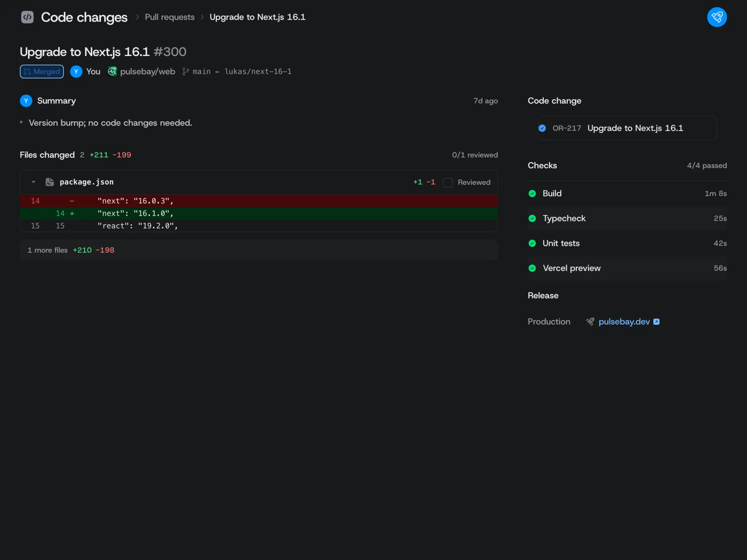The height and width of the screenshot is (560, 747).
Task: Click the main target branch label
Action: pos(201,72)
